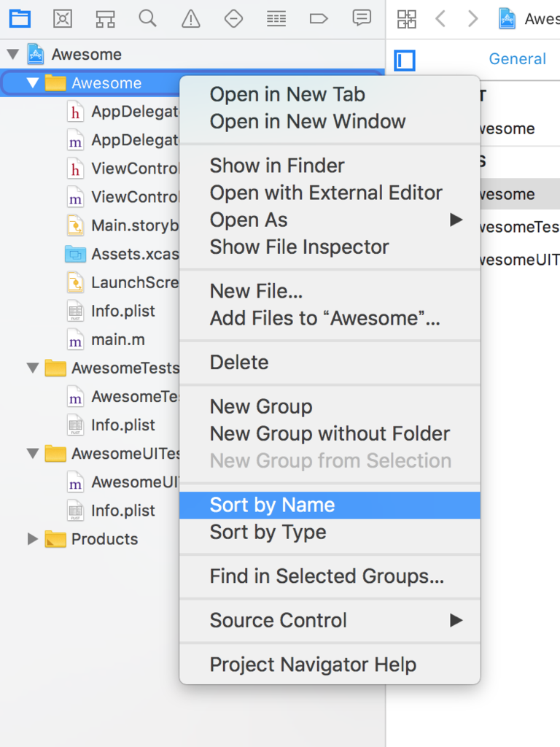Screen dimensions: 560x747
Task: Select main.m in the file tree
Action: (x=117, y=339)
